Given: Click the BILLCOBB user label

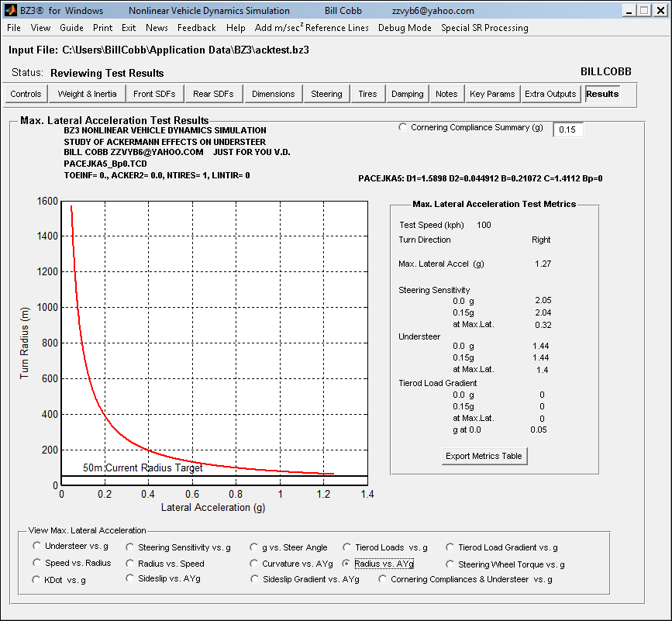Looking at the screenshot, I should coord(606,71).
